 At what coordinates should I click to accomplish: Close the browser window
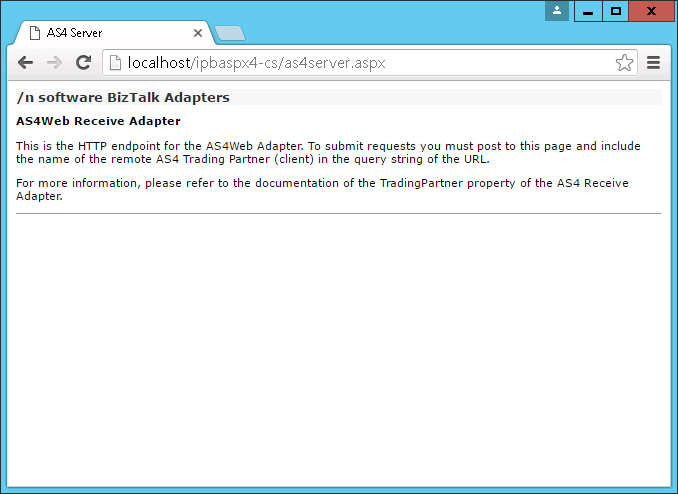tap(652, 11)
